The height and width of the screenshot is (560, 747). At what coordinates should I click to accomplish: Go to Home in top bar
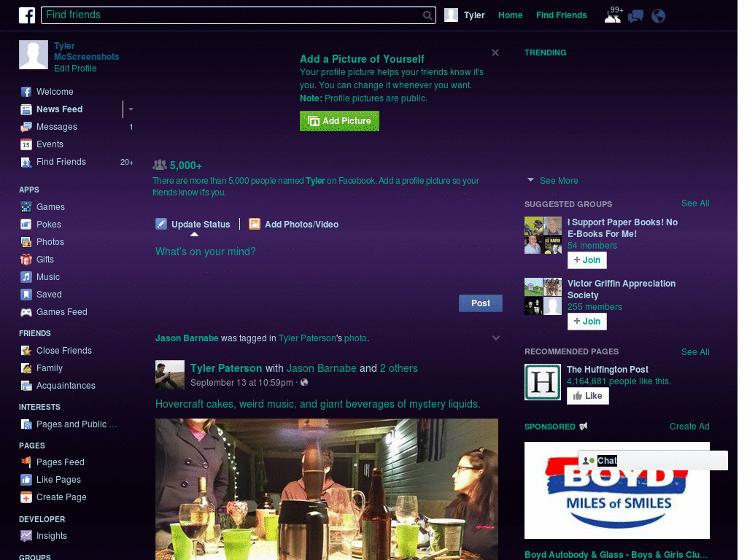coord(510,15)
